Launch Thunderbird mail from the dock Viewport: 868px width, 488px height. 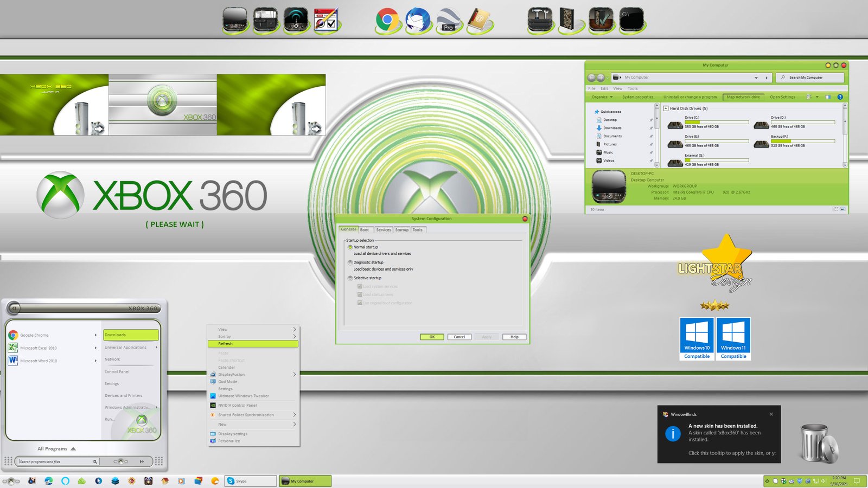417,21
